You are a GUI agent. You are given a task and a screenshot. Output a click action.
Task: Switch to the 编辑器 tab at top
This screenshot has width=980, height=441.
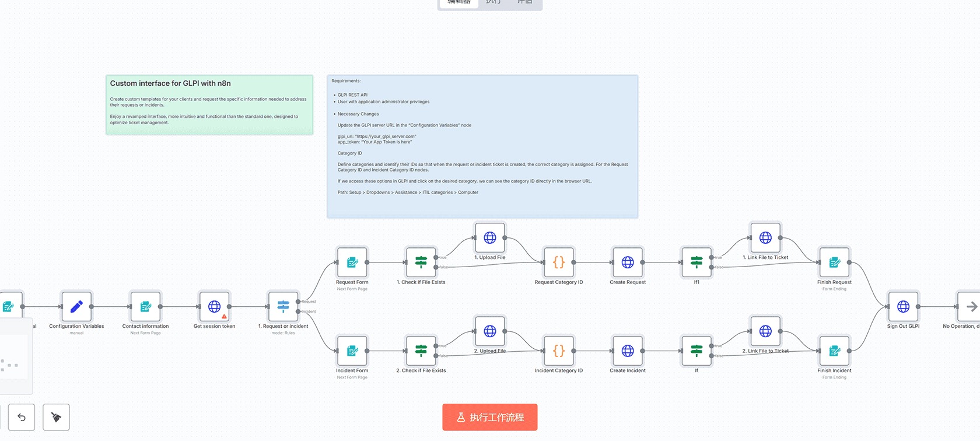pyautogui.click(x=459, y=2)
